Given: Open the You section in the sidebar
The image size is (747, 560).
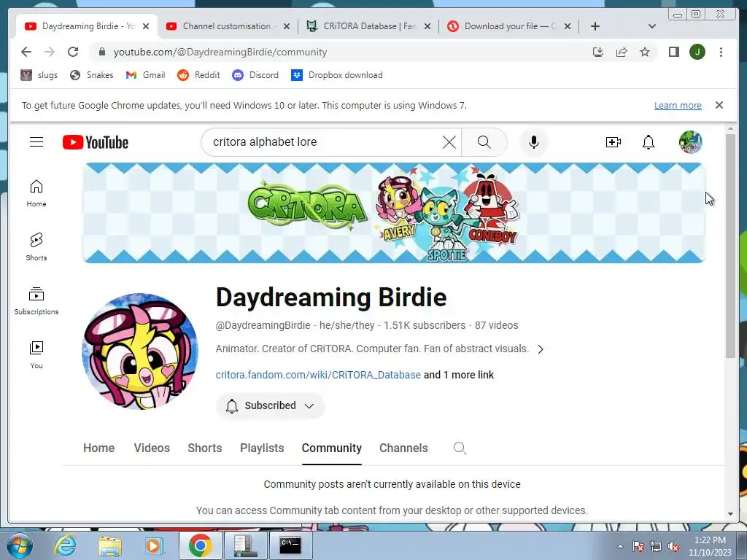Looking at the screenshot, I should tap(36, 355).
